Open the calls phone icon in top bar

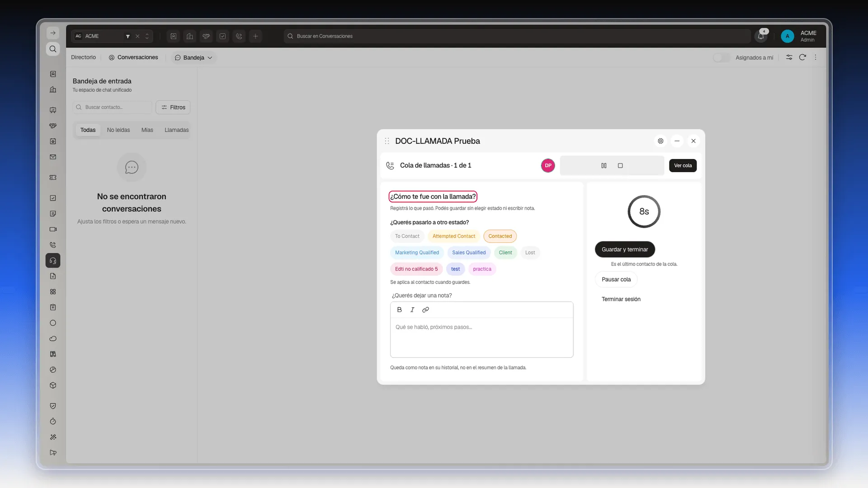point(239,36)
